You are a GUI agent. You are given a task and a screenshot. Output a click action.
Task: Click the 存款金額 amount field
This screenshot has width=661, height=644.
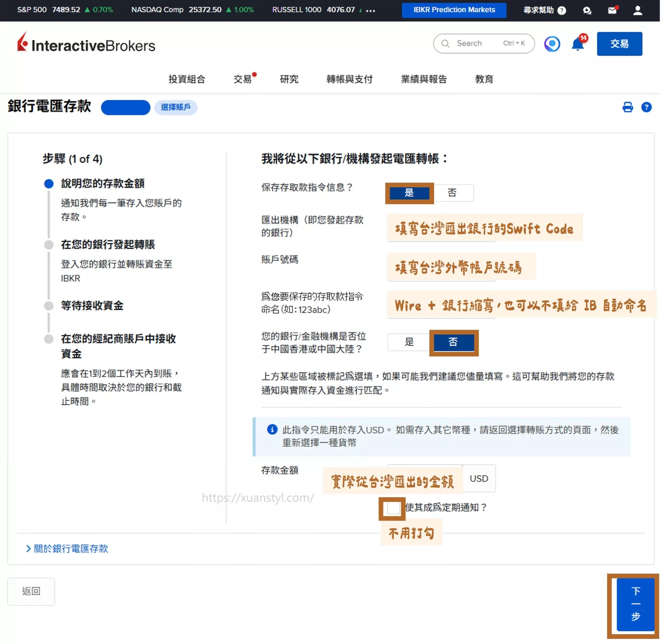tap(424, 478)
